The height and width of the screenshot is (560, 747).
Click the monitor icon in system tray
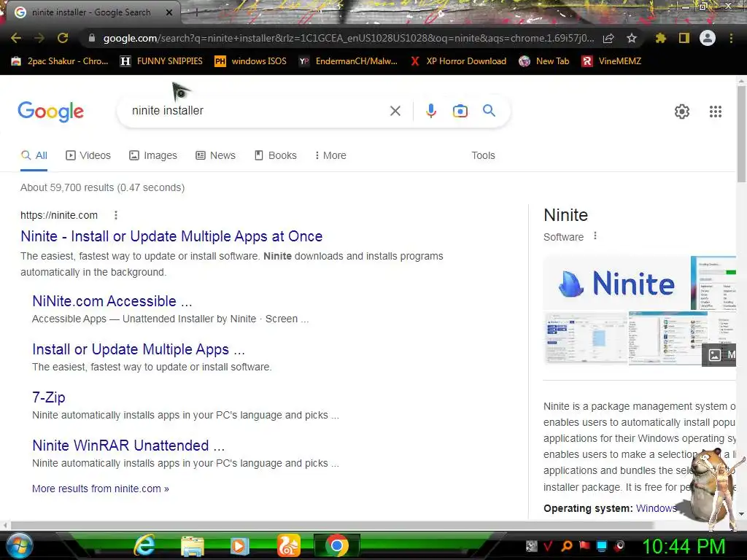click(602, 545)
